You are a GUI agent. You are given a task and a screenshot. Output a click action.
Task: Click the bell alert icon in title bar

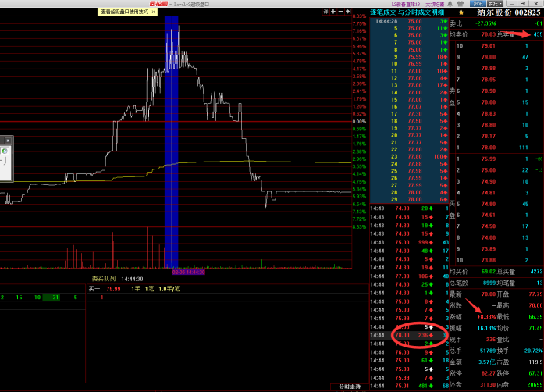coord(450,4)
